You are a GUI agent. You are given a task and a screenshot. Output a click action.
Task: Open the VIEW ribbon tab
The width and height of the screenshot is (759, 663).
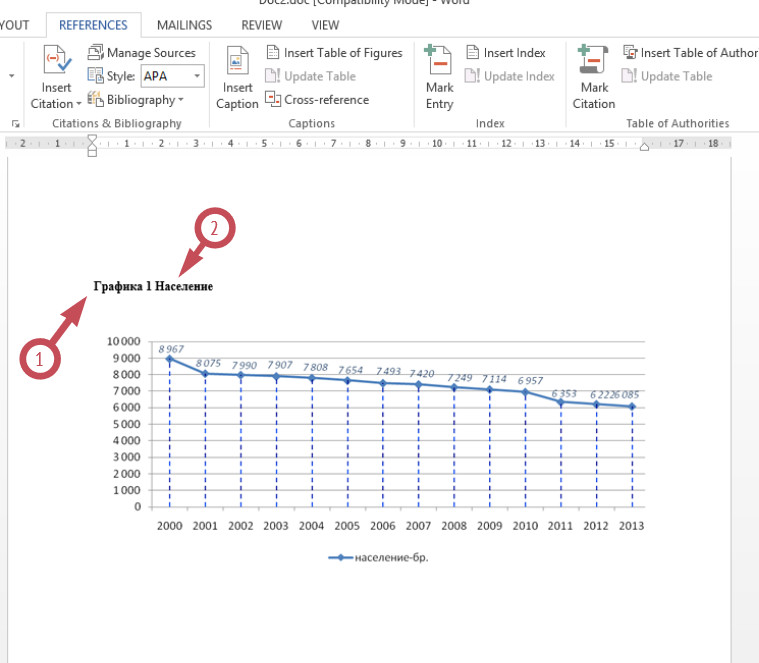click(325, 25)
